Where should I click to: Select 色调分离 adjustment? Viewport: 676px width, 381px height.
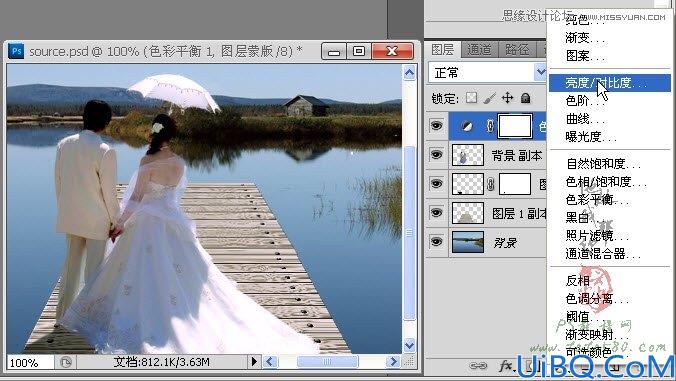coord(596,299)
